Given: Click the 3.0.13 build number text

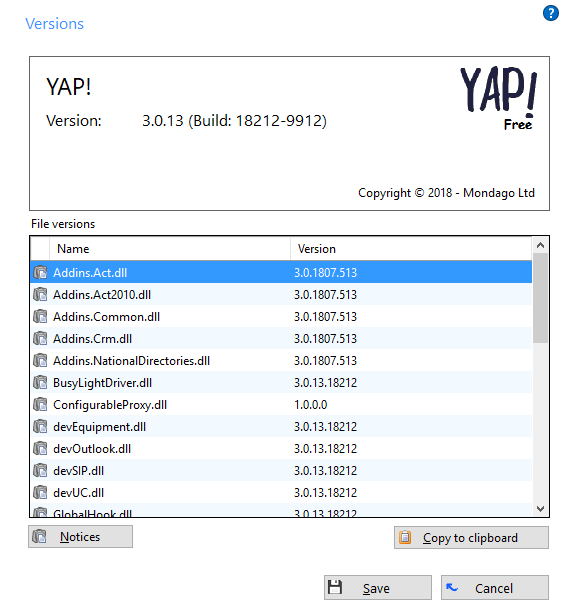Looking at the screenshot, I should click(234, 121).
